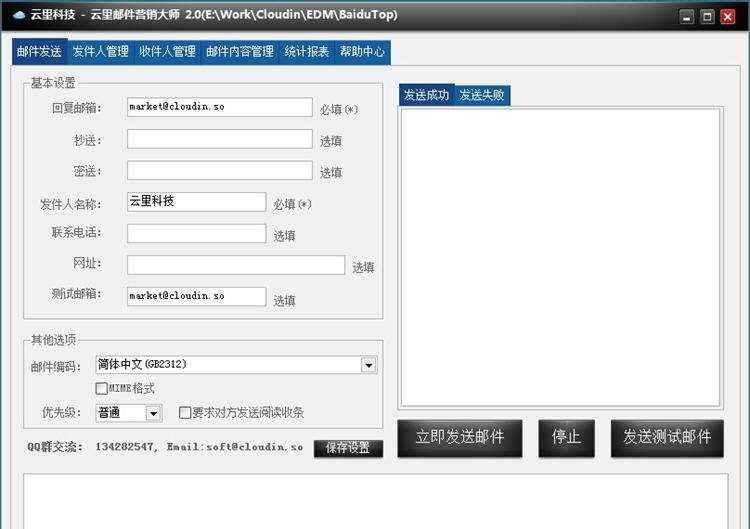The image size is (750, 529).
Task: Click the 其他选项 group label
Action: [x=53, y=340]
